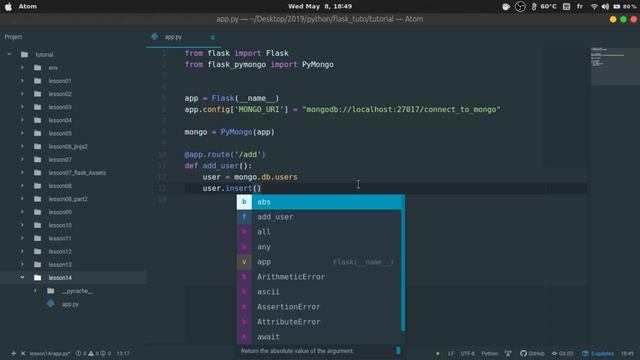Click the Project panel header
Screen dimensions: 640x360
tap(13, 37)
